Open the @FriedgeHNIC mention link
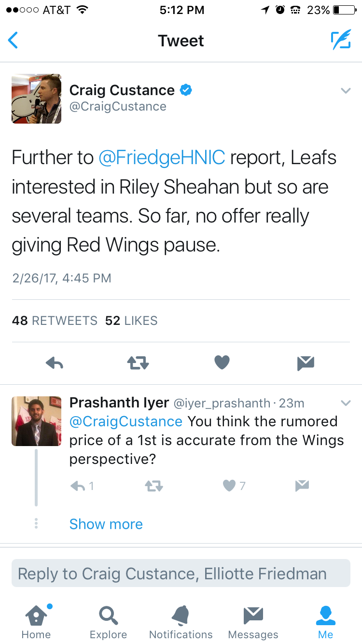Viewport: 362px width, 644px height. click(162, 158)
